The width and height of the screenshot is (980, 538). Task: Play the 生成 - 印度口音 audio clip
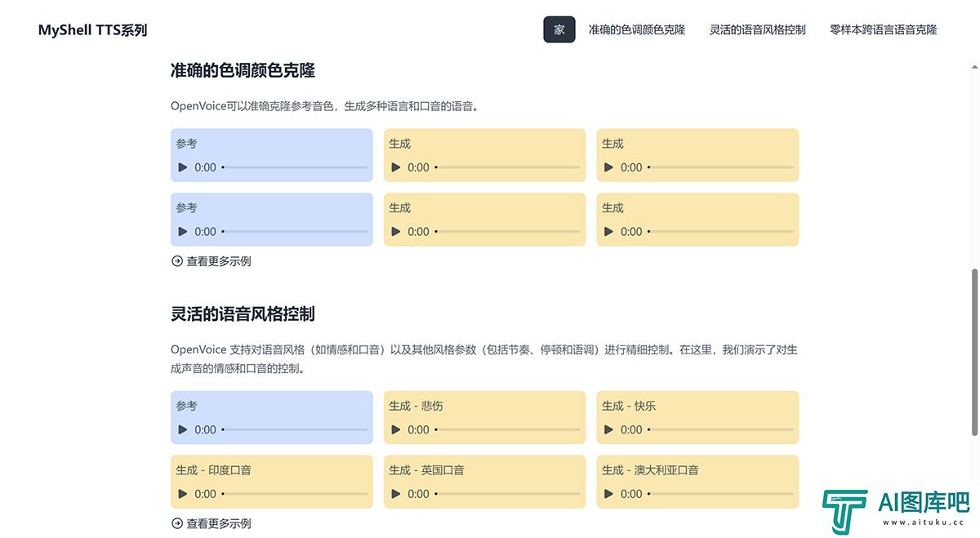point(183,494)
